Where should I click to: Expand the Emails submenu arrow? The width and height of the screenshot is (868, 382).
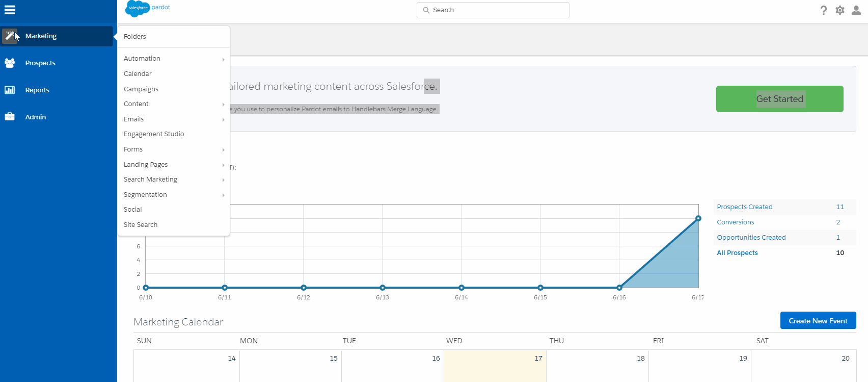223,120
